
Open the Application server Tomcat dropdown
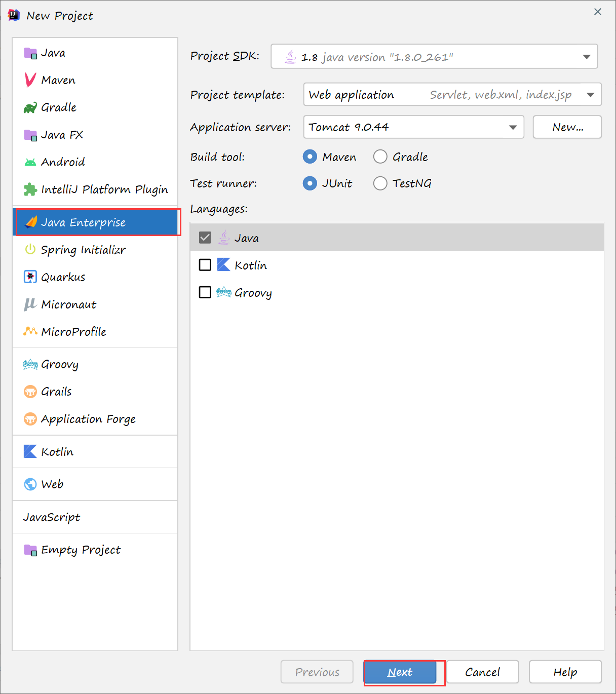click(x=413, y=127)
